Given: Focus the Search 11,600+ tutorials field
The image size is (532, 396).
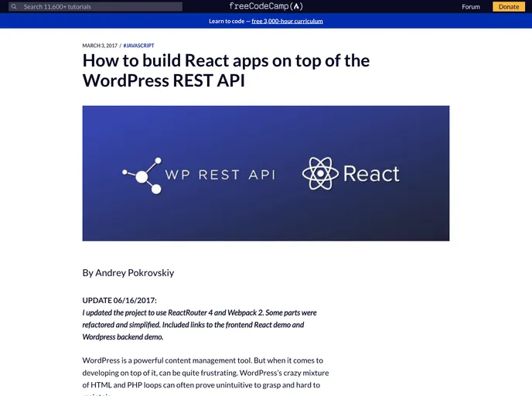Looking at the screenshot, I should tap(95, 6).
